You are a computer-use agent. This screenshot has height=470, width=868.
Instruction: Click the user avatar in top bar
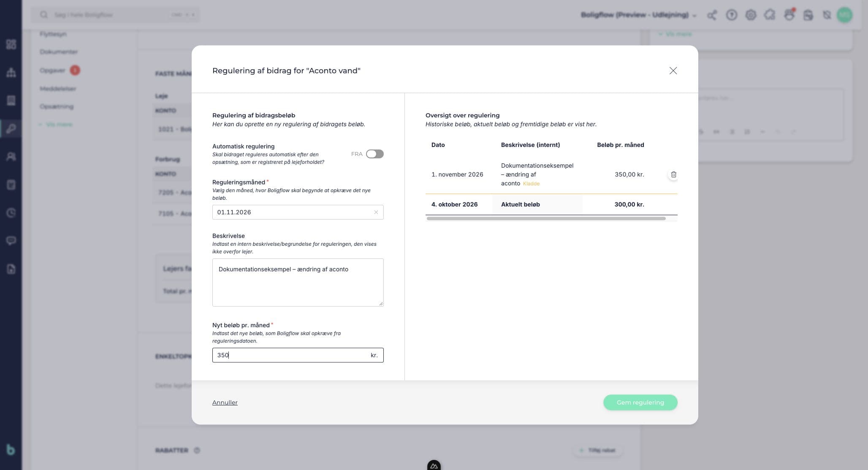point(844,15)
